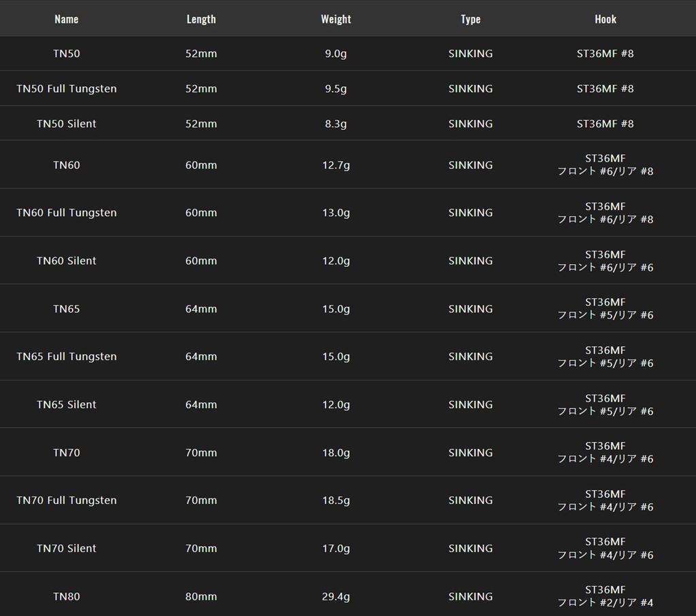The width and height of the screenshot is (696, 616).
Task: Select the TN80 name cell
Action: click(x=67, y=596)
